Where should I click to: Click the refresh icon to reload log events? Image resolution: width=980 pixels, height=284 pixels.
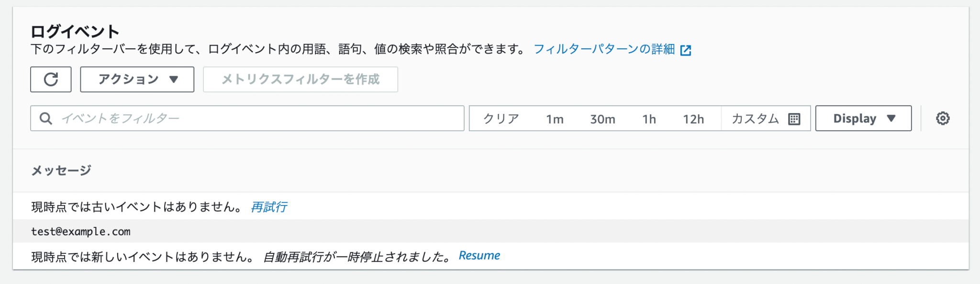(x=51, y=79)
